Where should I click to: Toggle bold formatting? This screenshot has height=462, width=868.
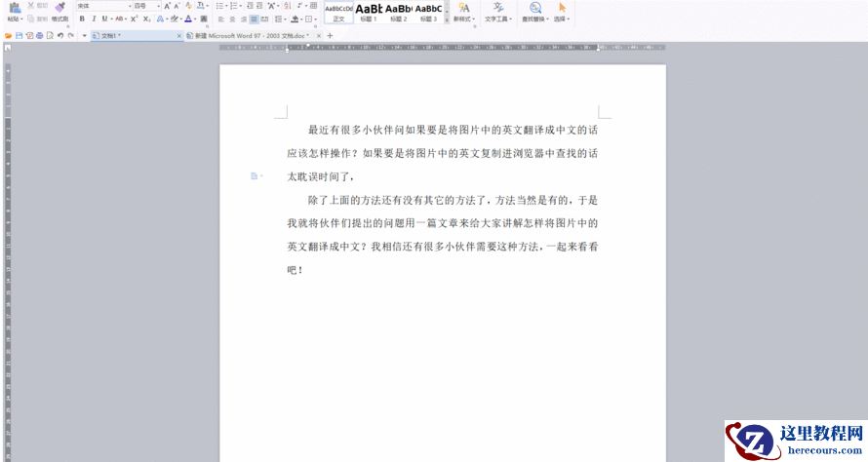pyautogui.click(x=82, y=19)
